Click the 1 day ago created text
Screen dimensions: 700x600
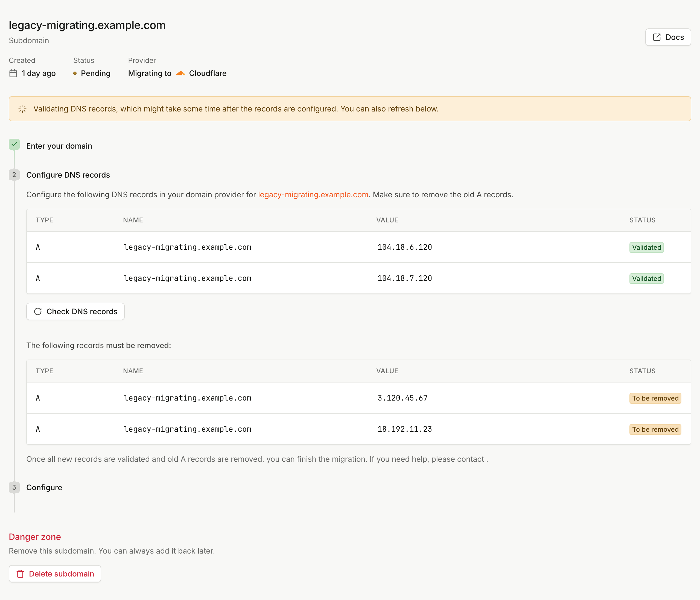click(39, 73)
